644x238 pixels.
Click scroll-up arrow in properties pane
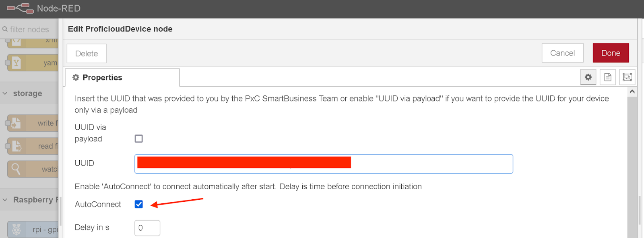(x=632, y=92)
